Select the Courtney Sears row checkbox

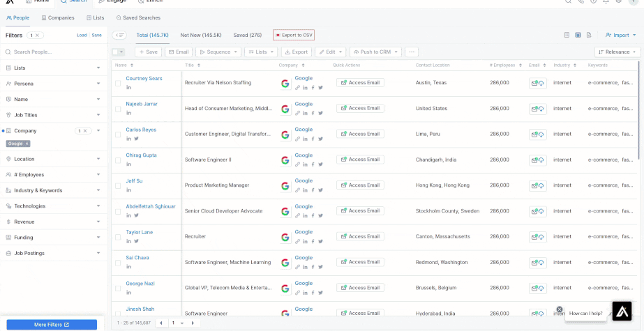coord(118,83)
